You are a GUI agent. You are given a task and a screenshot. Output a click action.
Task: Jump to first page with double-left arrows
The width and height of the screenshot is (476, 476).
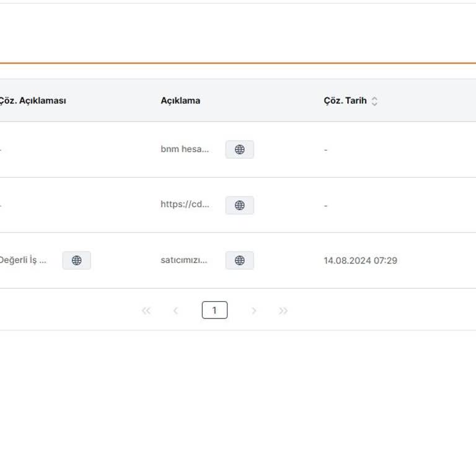(x=146, y=311)
